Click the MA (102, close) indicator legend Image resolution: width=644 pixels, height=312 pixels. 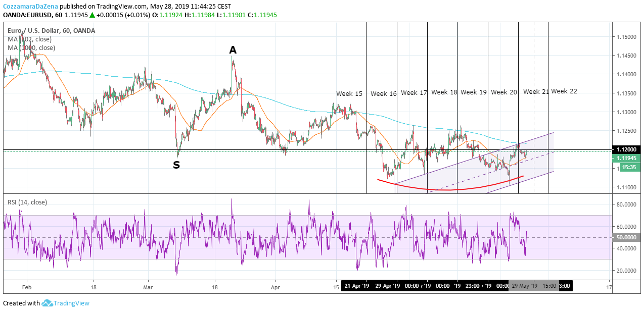point(29,39)
